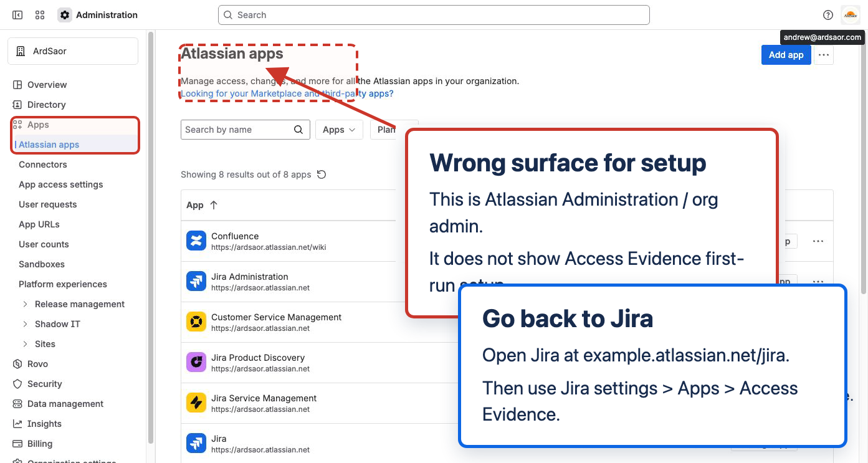Click the main page vertical scrollbar
The image size is (868, 463).
tap(864, 162)
